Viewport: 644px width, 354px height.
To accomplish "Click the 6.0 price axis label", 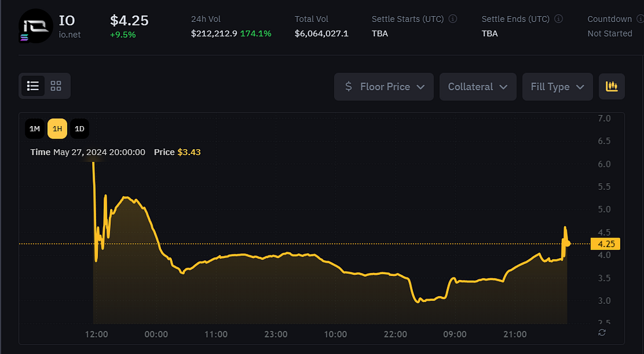I will [x=604, y=164].
